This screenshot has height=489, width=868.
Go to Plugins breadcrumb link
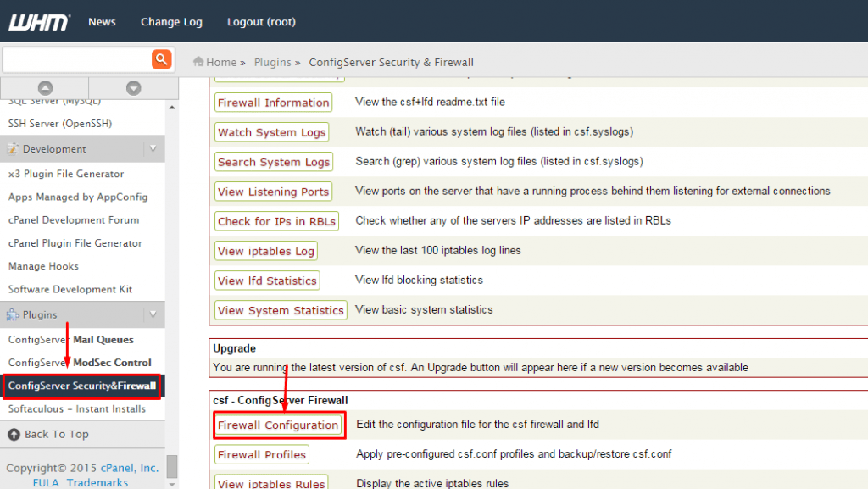click(x=272, y=62)
